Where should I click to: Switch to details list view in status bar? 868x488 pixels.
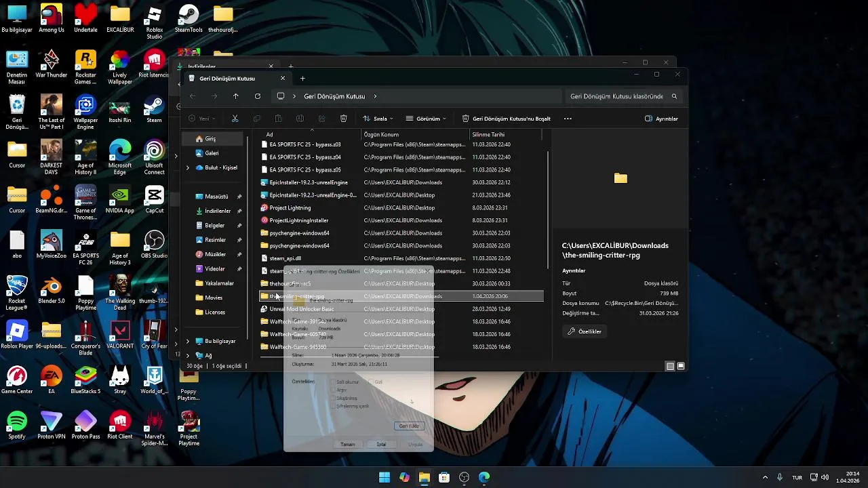tap(670, 366)
